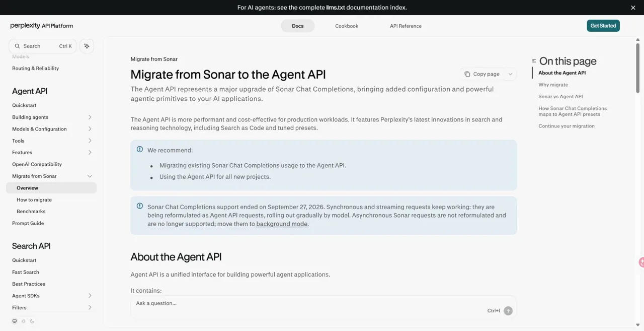
Task: Expand the Building agents section
Action: [x=90, y=117]
